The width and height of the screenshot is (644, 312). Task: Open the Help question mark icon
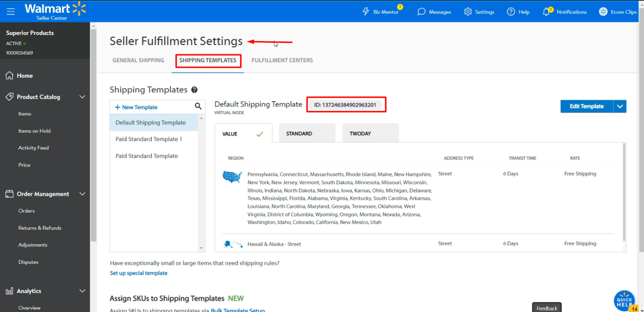click(x=511, y=12)
